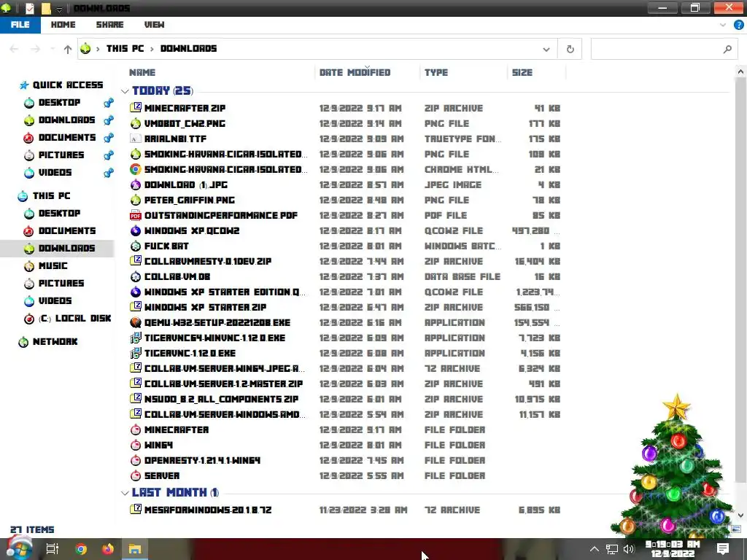Select the fuck.bat file name

click(166, 246)
